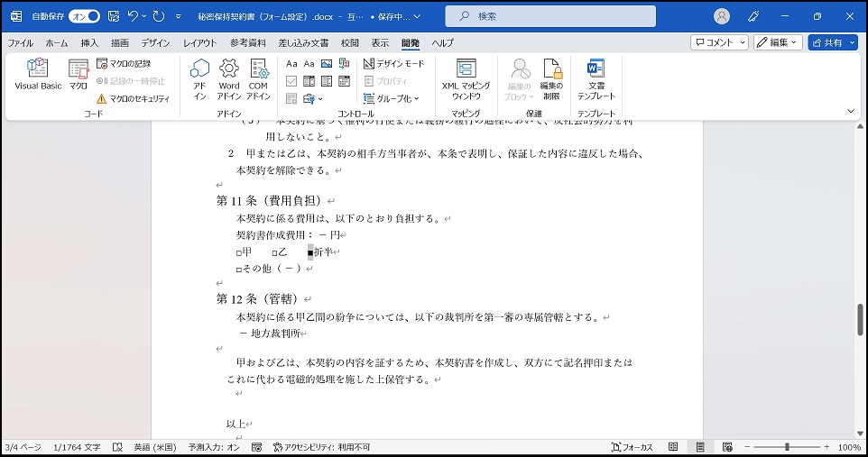Click zoom in plus button

pyautogui.click(x=826, y=447)
